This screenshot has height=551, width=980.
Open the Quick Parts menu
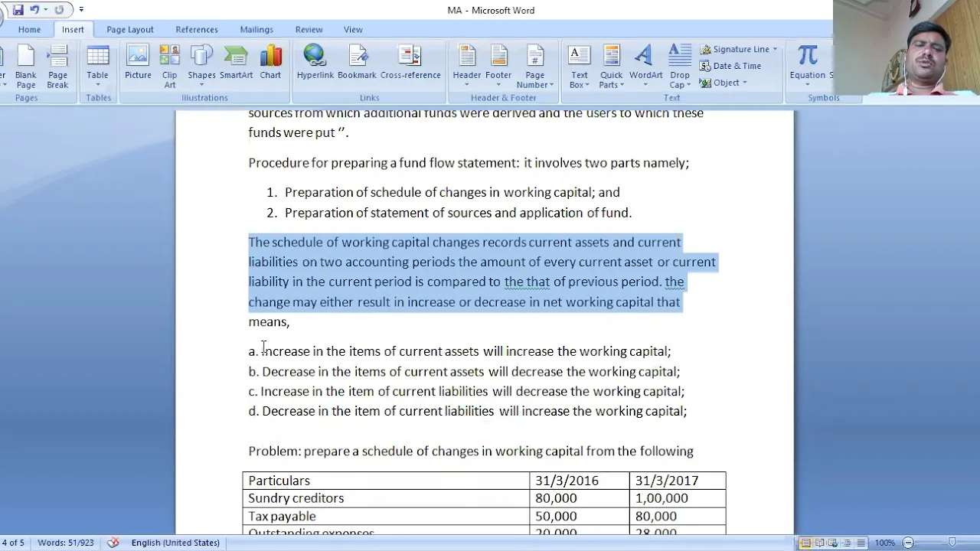[x=611, y=67]
